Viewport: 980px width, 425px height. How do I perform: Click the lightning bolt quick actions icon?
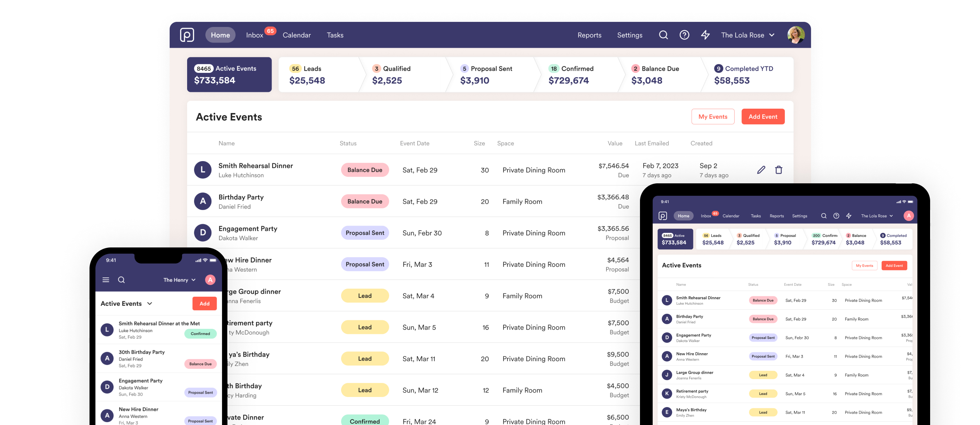[705, 35]
